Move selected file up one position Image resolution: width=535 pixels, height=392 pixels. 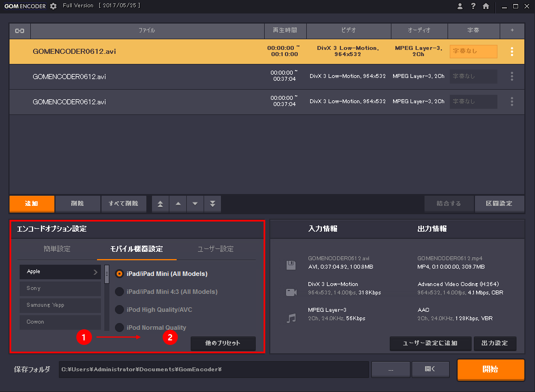point(178,204)
